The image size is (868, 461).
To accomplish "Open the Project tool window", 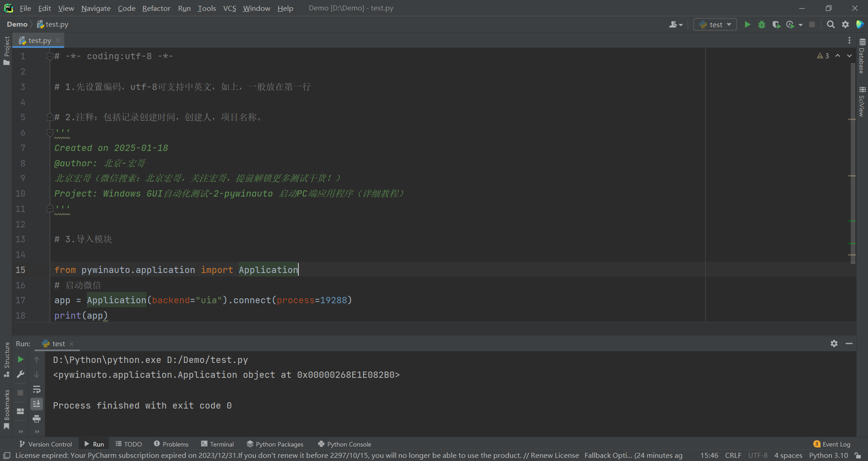I will pos(6,50).
